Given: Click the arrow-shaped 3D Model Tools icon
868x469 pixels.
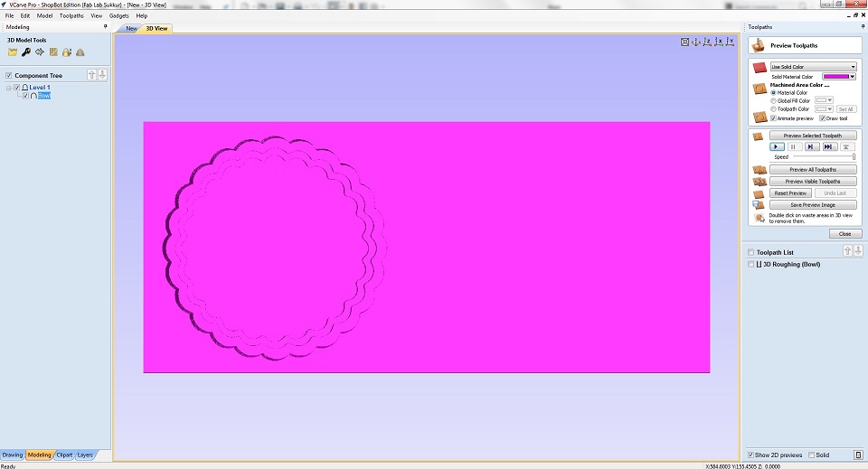Looking at the screenshot, I should click(x=40, y=52).
